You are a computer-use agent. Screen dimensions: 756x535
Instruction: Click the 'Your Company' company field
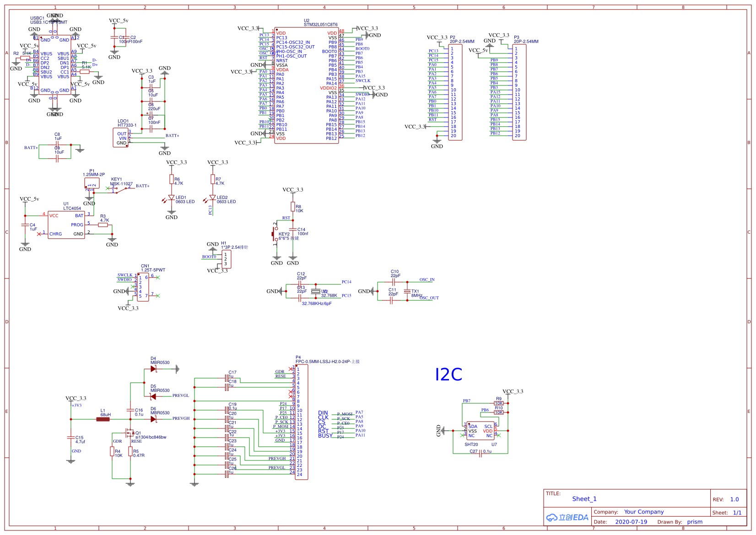click(644, 512)
